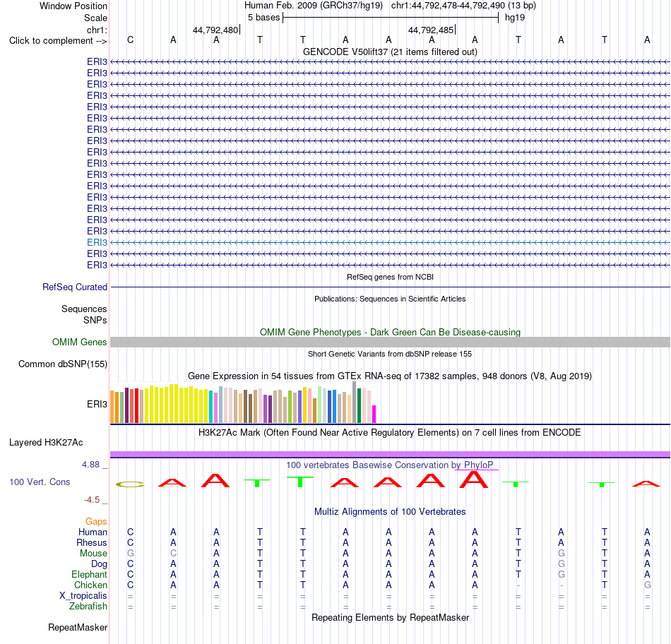The width and height of the screenshot is (671, 644).
Task: Click the light-blue ERI3 transcript arrow line
Action: 390,243
